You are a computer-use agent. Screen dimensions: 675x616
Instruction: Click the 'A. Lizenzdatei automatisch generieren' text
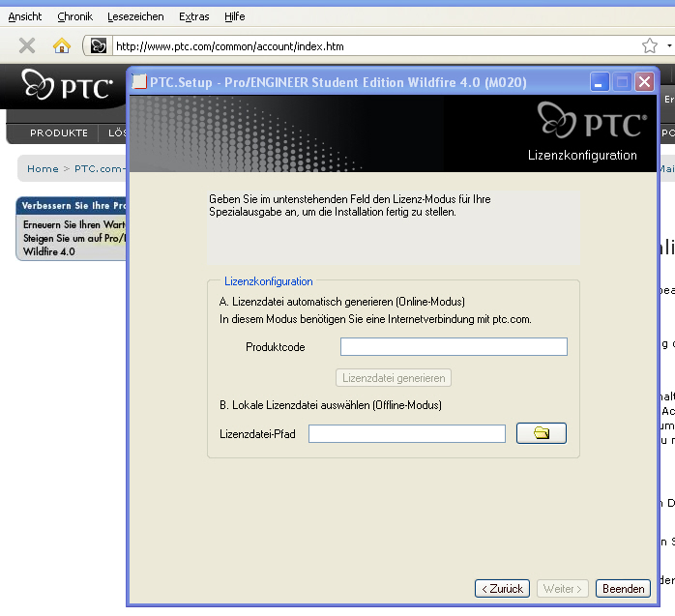pyautogui.click(x=341, y=302)
